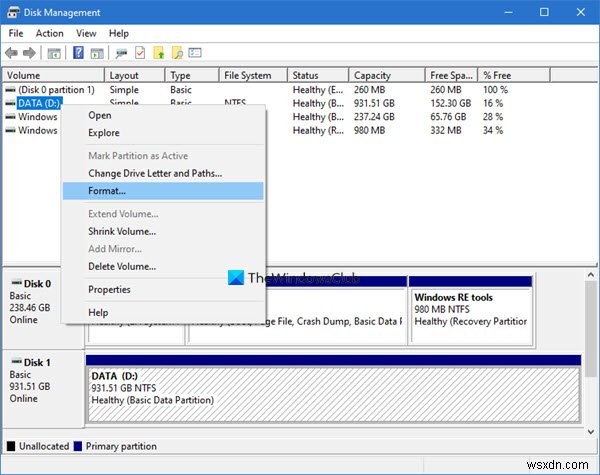Open Properties from the context menu

(x=163, y=289)
